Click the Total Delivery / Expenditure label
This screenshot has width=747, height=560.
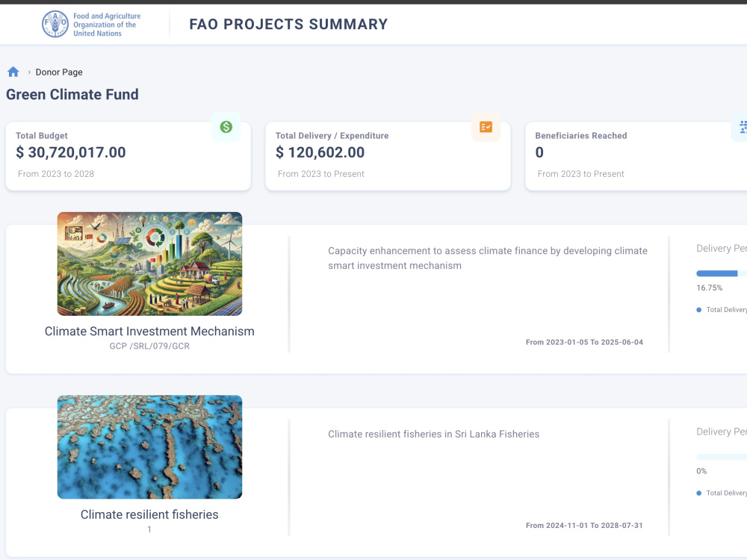(x=332, y=136)
